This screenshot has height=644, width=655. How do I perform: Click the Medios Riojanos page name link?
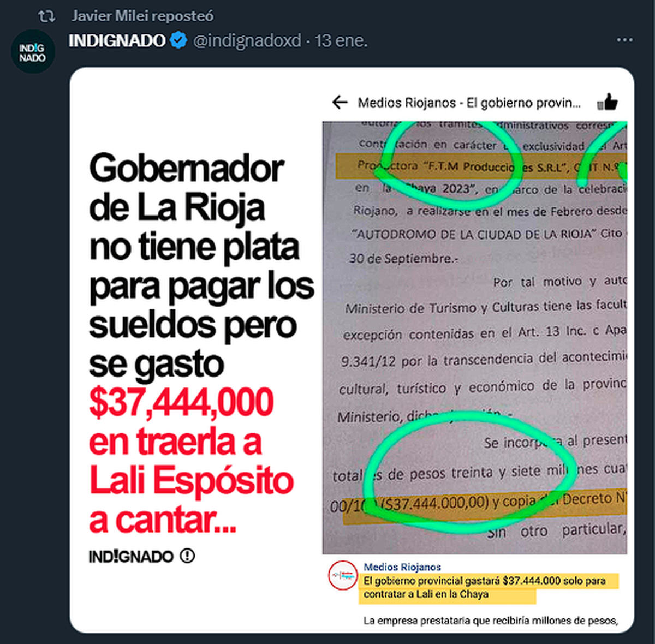[402, 567]
